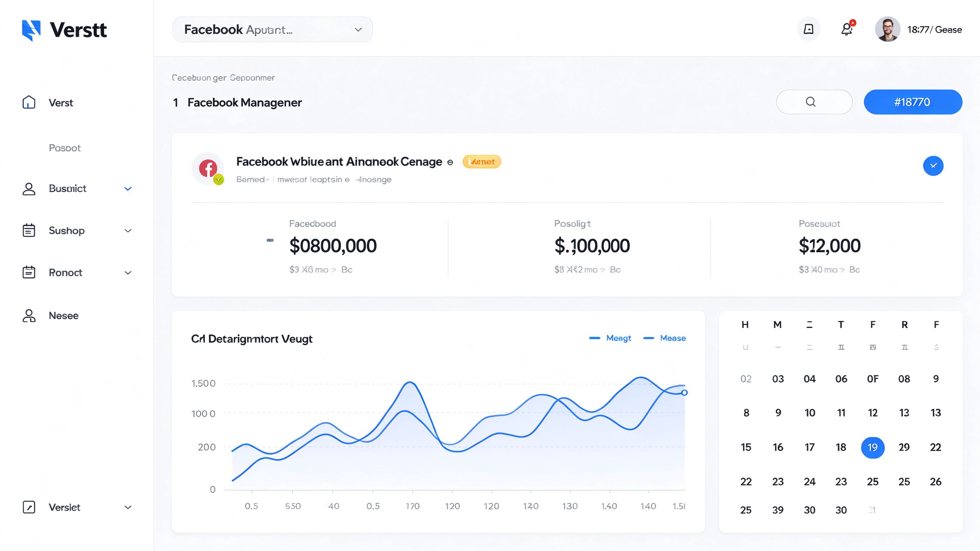This screenshot has width=980, height=551.
Task: Click the user avatar photo
Action: [887, 29]
